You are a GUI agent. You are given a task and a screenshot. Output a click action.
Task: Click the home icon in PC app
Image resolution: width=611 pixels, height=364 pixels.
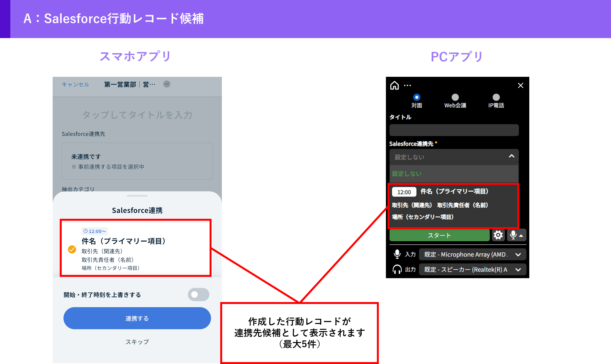point(394,86)
